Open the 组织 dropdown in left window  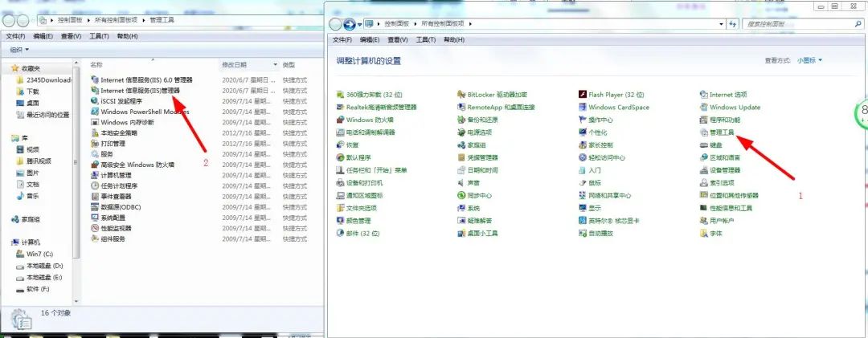pyautogui.click(x=18, y=50)
